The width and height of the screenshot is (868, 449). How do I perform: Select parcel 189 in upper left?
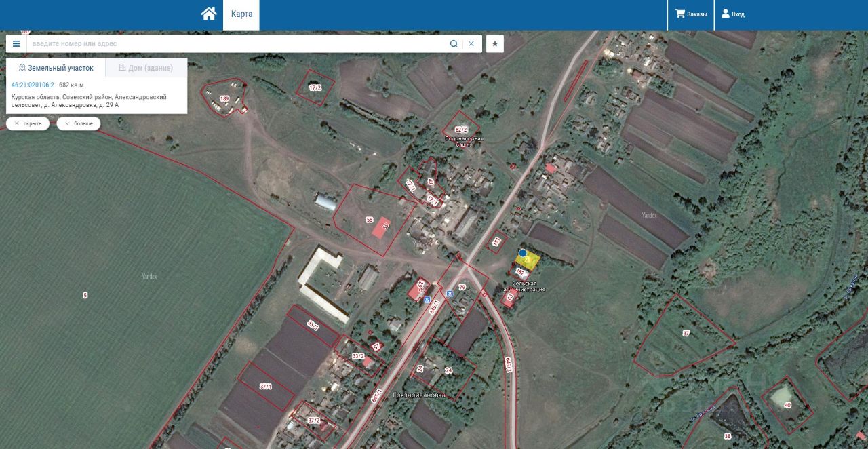coord(224,98)
